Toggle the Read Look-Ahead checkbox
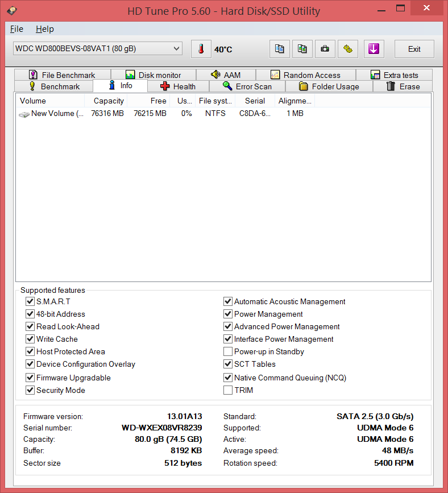This screenshot has width=448, height=493. point(30,326)
